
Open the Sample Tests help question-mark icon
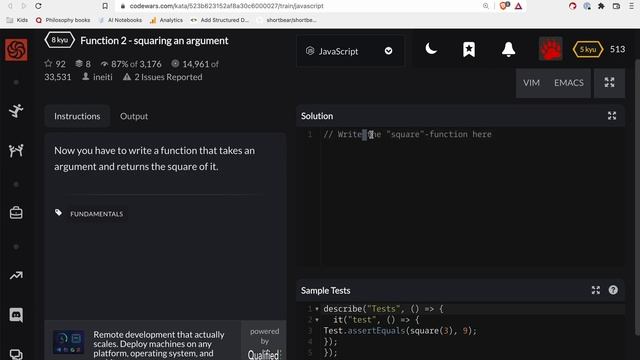click(613, 290)
